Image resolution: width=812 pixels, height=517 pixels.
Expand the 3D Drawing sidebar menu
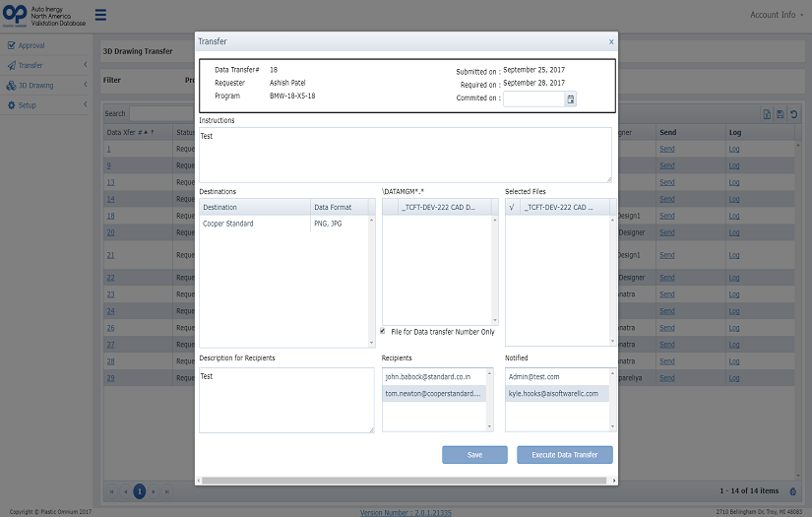pyautogui.click(x=86, y=85)
